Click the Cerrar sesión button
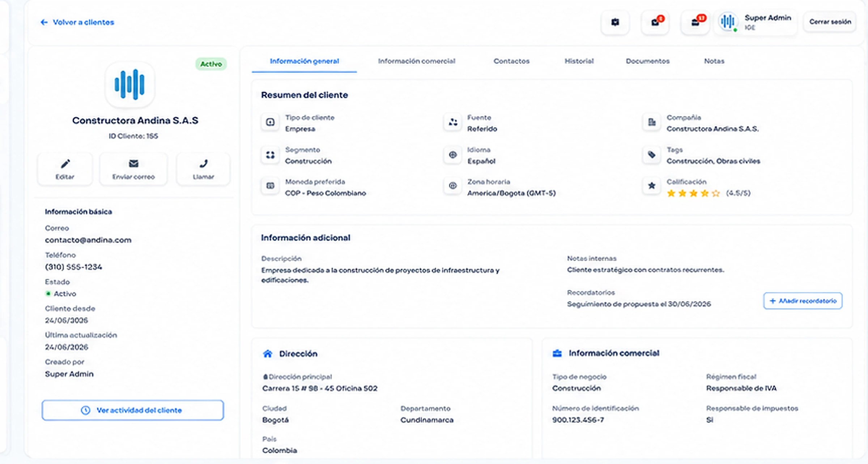The width and height of the screenshot is (868, 464). click(830, 22)
